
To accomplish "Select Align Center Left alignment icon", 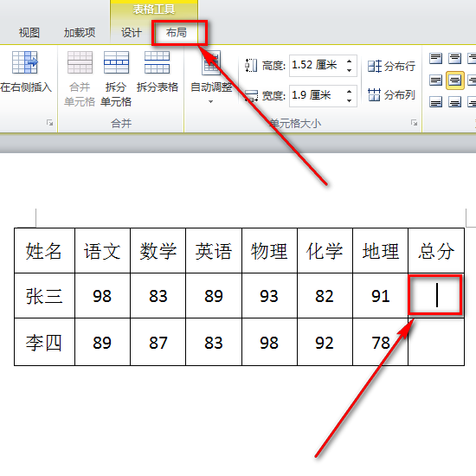I will (x=435, y=80).
